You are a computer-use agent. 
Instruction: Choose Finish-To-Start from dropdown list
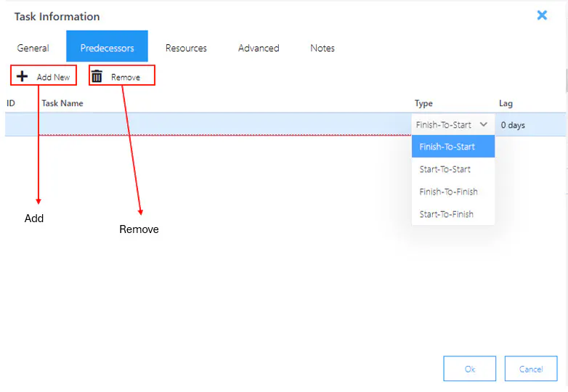pos(453,147)
